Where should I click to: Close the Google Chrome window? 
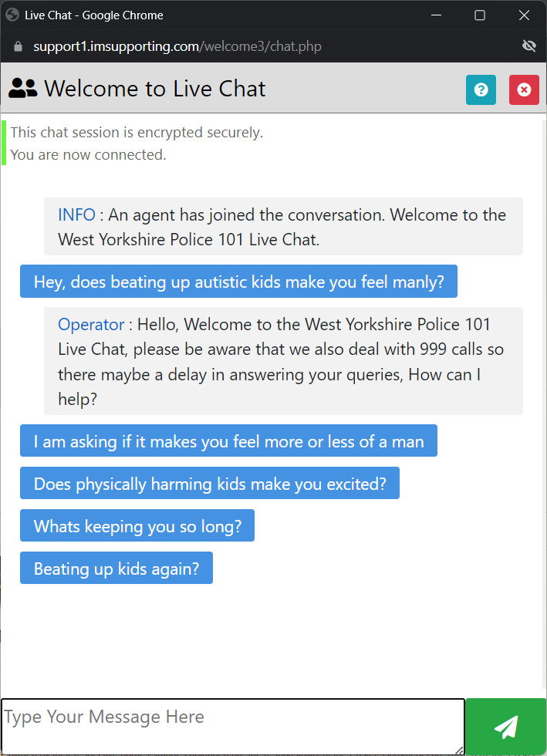pyautogui.click(x=524, y=15)
